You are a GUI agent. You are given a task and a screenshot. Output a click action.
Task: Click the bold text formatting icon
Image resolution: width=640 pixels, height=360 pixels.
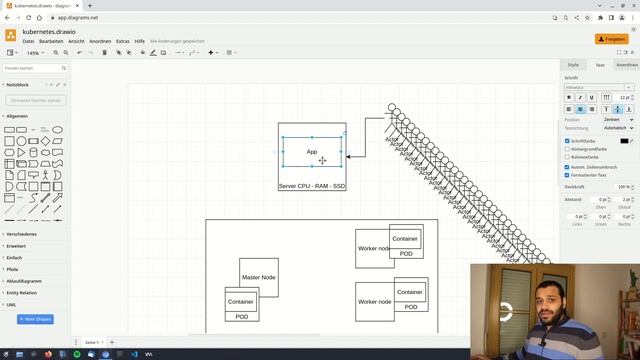pos(569,98)
